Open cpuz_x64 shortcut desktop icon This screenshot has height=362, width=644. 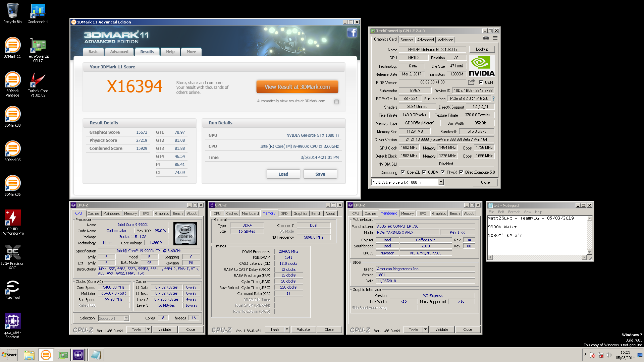point(12,326)
